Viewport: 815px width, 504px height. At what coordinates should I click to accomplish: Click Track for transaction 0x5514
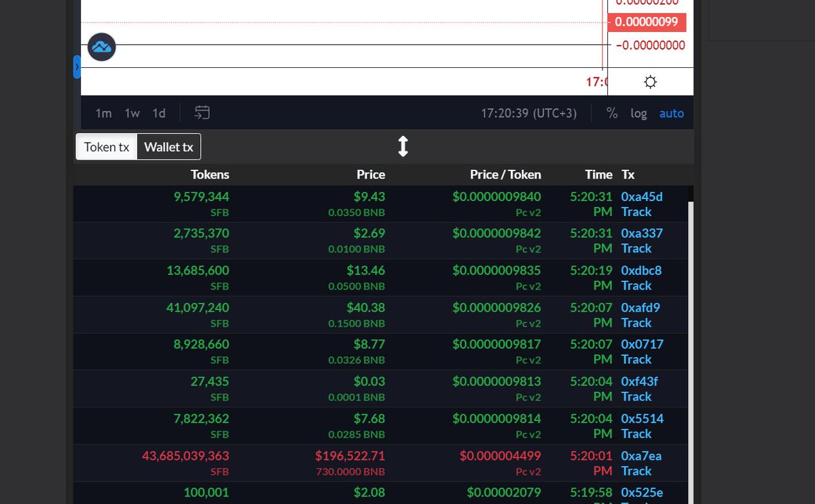point(636,433)
